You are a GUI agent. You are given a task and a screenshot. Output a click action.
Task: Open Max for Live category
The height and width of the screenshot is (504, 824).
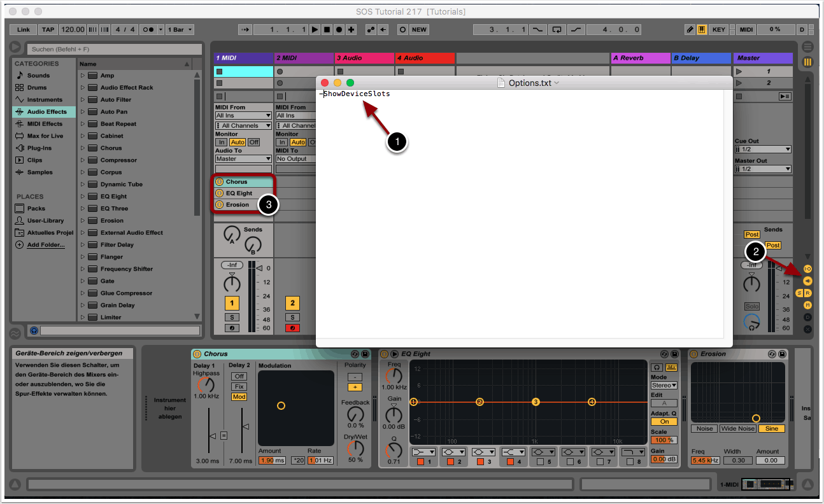(x=45, y=136)
